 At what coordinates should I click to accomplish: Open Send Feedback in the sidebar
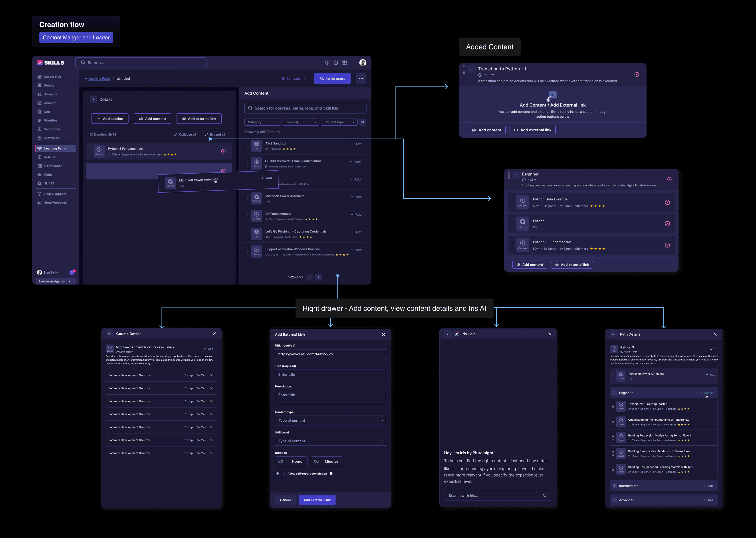pos(55,203)
